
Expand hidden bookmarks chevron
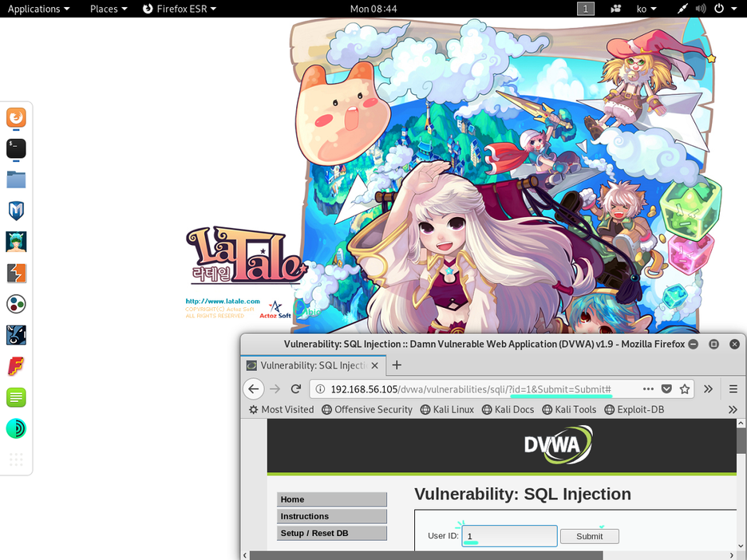(x=732, y=409)
